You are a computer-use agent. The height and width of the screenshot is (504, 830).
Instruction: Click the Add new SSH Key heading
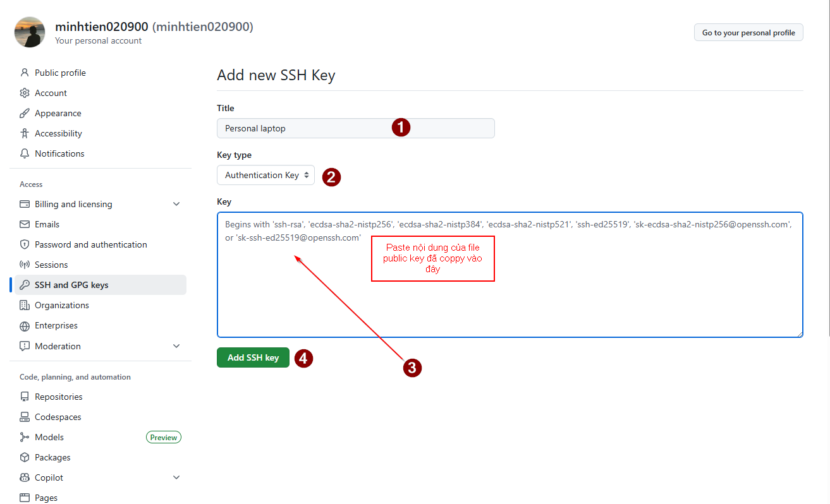coord(276,75)
